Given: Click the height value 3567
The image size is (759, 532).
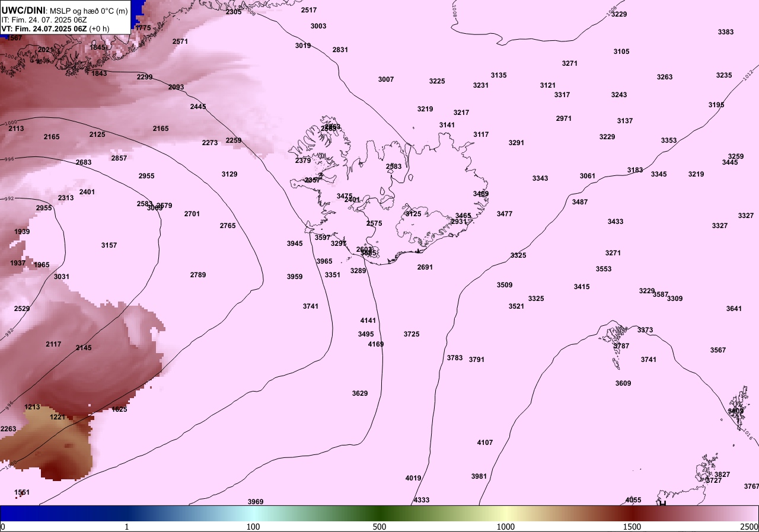Looking at the screenshot, I should 718,350.
